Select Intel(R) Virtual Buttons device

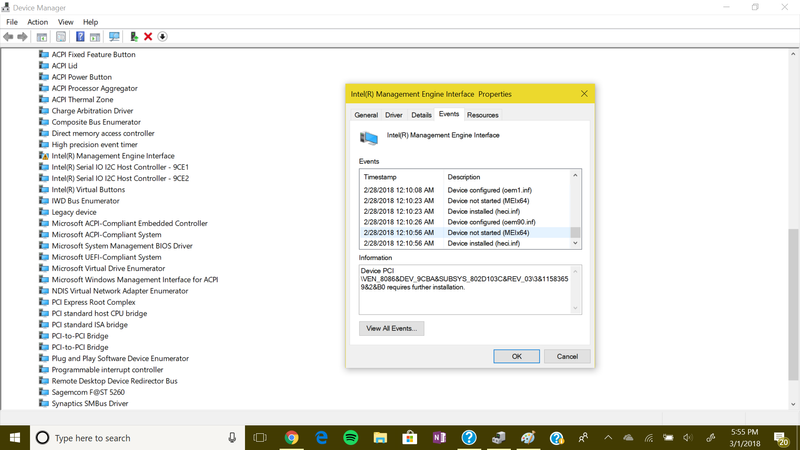click(88, 190)
